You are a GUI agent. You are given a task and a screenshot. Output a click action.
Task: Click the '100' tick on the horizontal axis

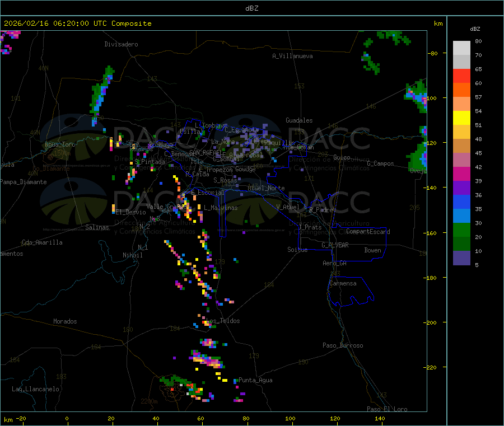point(290,418)
